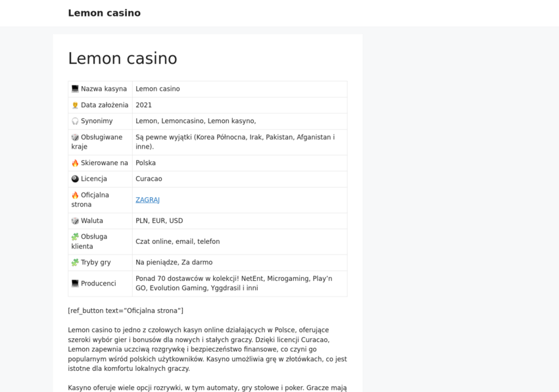Click the dice icon next to Waluta
This screenshot has width=559, height=392.
pyautogui.click(x=75, y=221)
